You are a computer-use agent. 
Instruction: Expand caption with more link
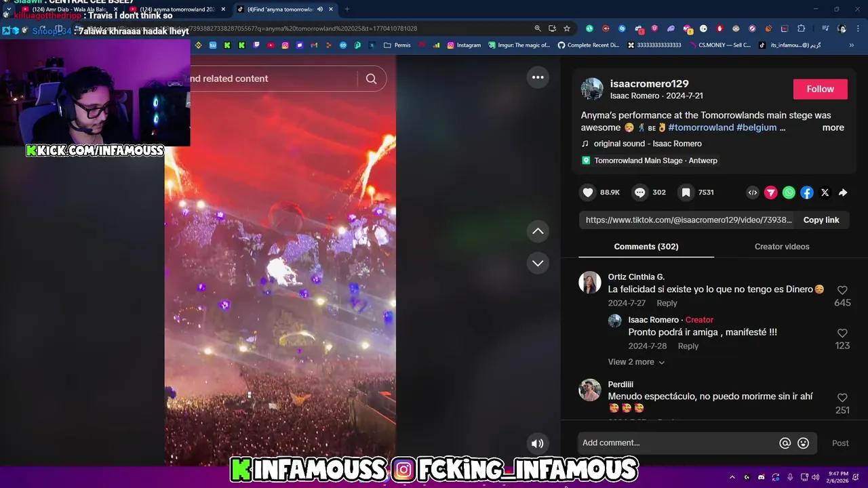tap(833, 127)
